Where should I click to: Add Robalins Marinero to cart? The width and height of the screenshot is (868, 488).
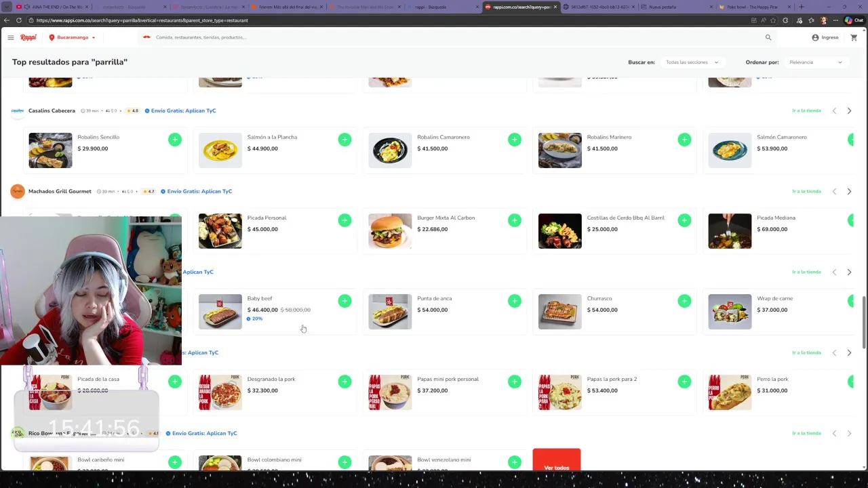(x=684, y=140)
